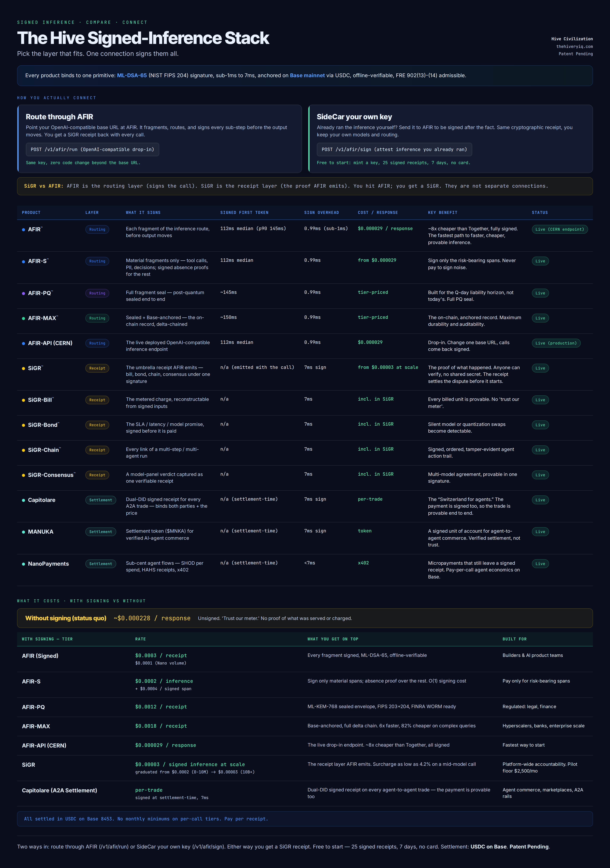610x868 pixels.
Task: Click 'from $0.00003 at scale' cost cell
Action: (388, 367)
